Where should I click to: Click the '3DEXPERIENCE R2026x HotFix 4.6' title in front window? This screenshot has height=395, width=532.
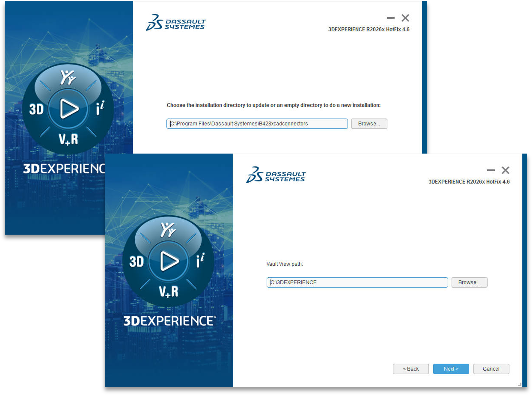tap(469, 182)
